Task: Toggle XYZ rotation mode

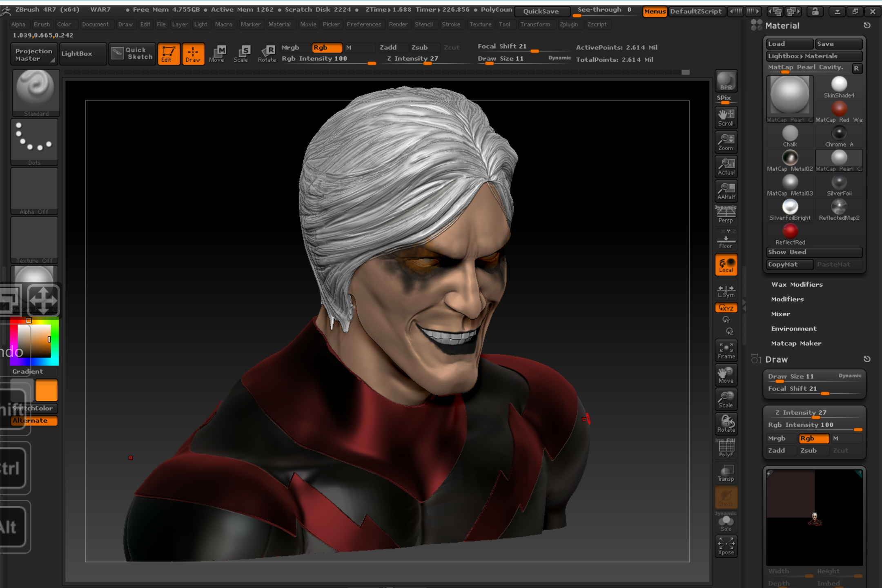Action: pyautogui.click(x=726, y=308)
